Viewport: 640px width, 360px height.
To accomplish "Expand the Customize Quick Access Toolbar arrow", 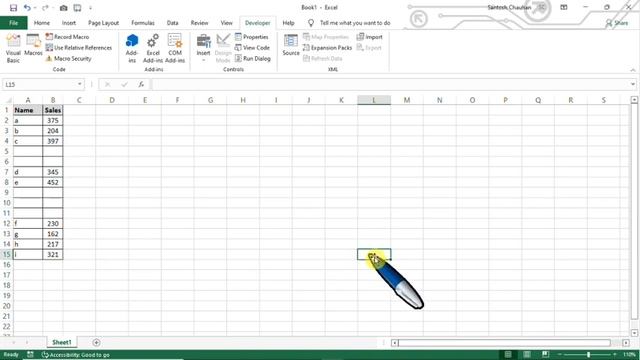I will click(91, 8).
